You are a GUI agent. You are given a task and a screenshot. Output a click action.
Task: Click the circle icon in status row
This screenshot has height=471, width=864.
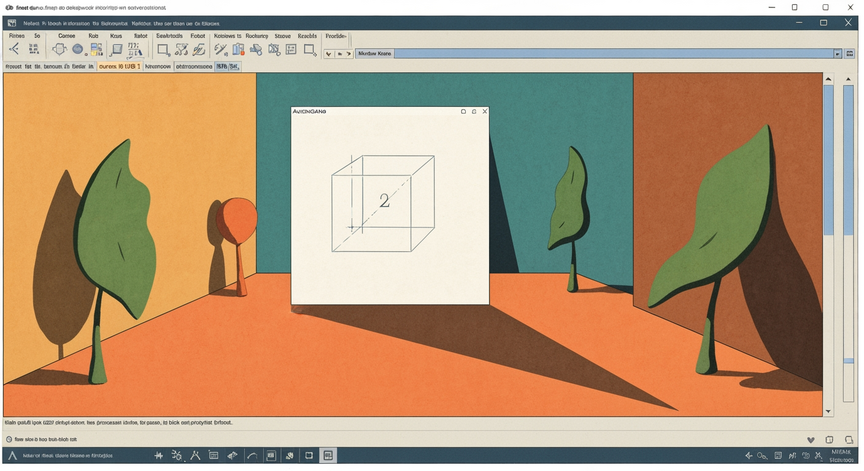click(x=9, y=440)
